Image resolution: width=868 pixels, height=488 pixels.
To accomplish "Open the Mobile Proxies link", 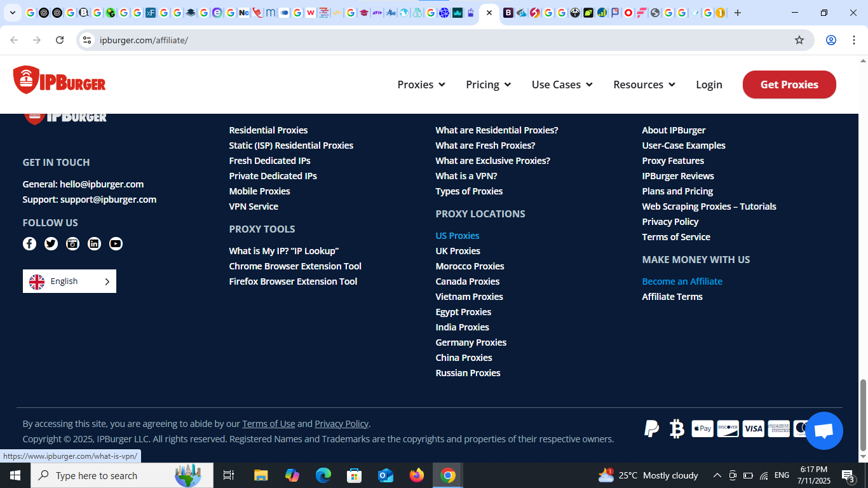I will (259, 191).
